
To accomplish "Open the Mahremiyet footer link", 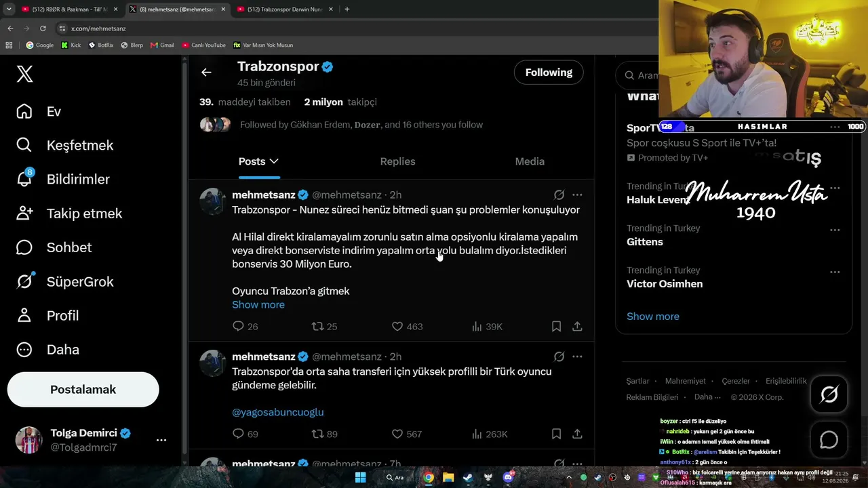I will [685, 381].
